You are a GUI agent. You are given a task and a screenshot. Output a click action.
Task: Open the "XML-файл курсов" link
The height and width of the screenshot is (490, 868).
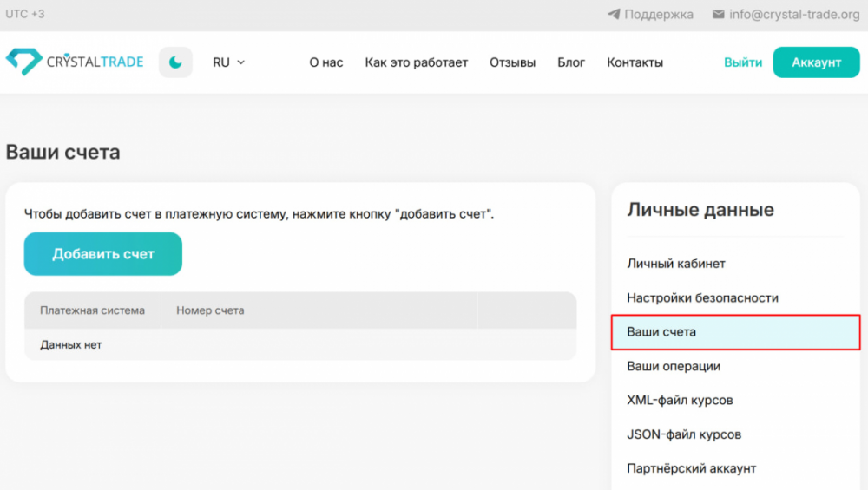(680, 400)
